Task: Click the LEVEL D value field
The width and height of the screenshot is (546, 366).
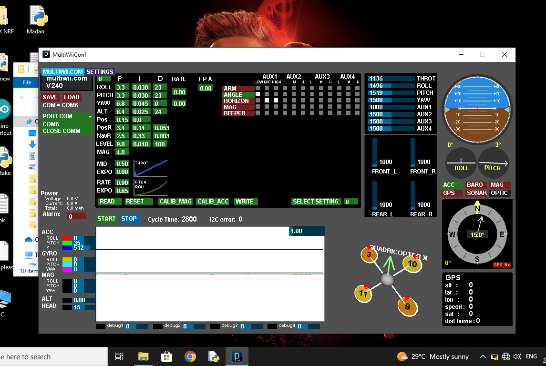Action: click(x=160, y=144)
